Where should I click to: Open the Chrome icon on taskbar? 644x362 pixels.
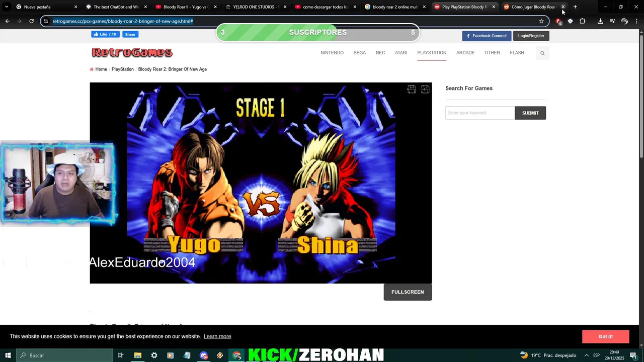point(237,355)
